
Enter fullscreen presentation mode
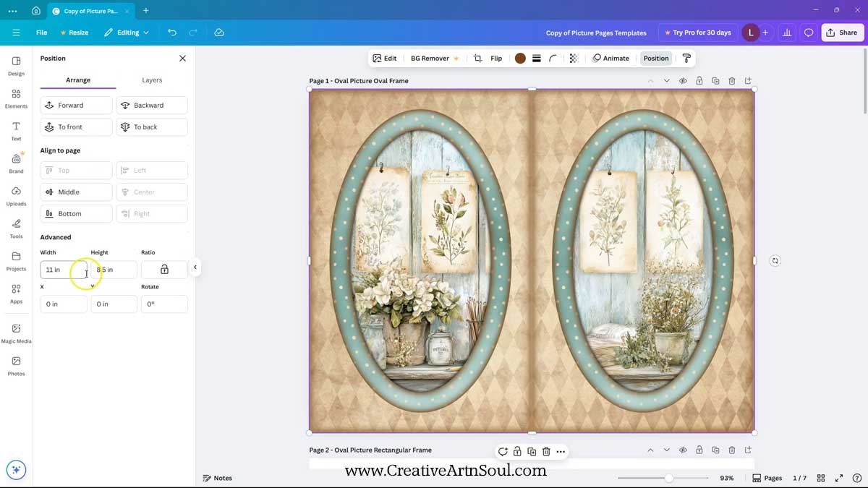839,478
